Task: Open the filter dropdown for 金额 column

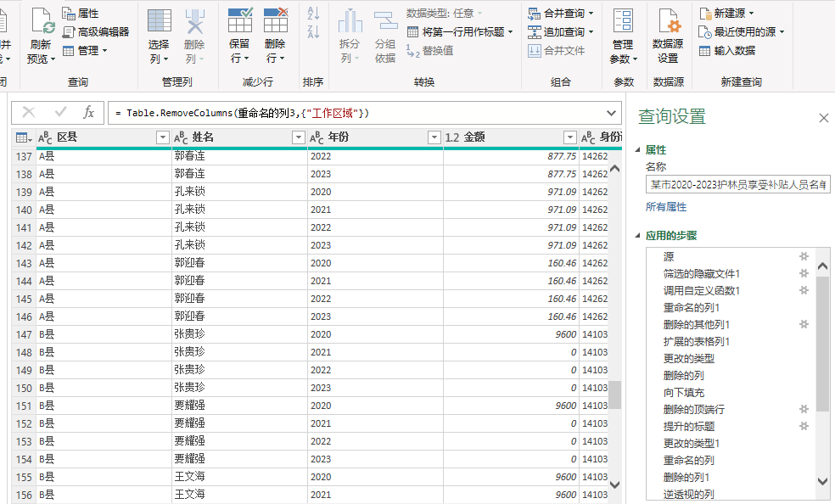Action: coord(570,137)
